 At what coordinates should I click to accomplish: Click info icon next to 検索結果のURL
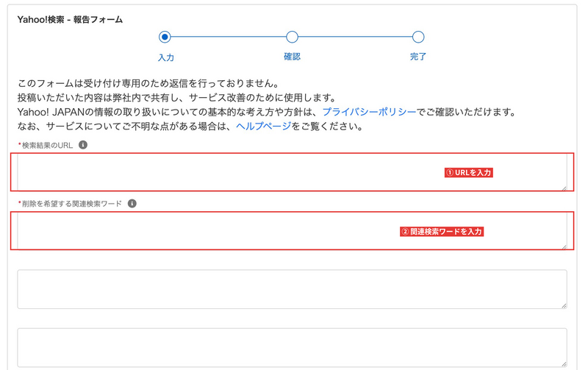coord(83,145)
